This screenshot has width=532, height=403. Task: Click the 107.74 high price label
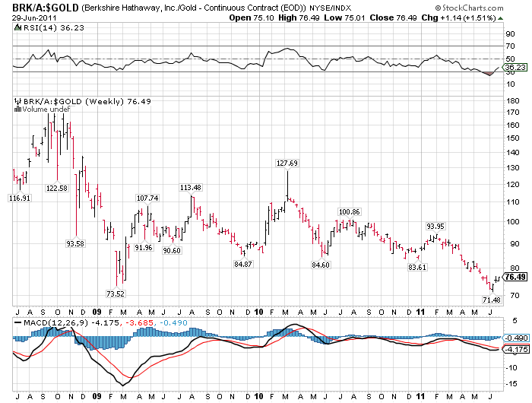147,198
